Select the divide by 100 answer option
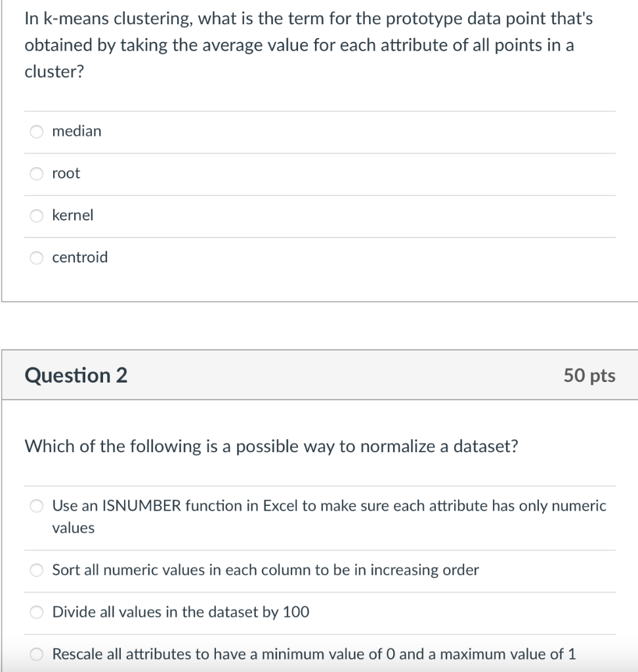Screen dimensions: 638x672 (x=37, y=612)
